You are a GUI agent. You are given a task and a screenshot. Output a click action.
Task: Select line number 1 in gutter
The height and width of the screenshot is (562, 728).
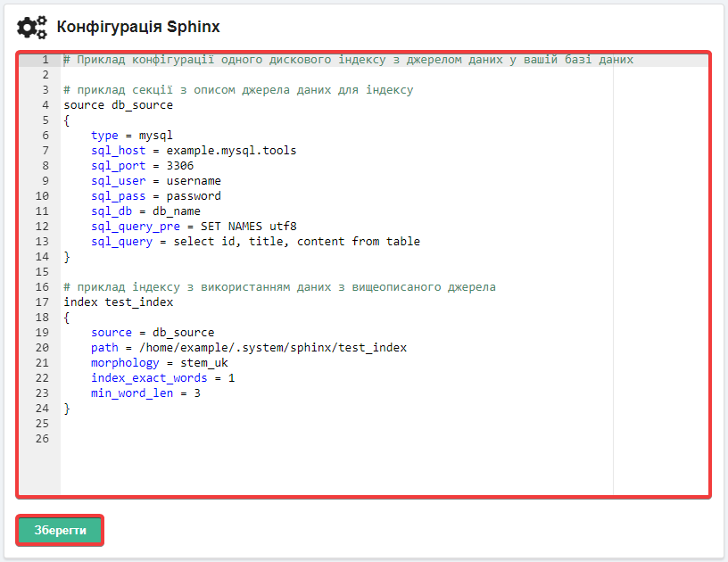coord(45,60)
